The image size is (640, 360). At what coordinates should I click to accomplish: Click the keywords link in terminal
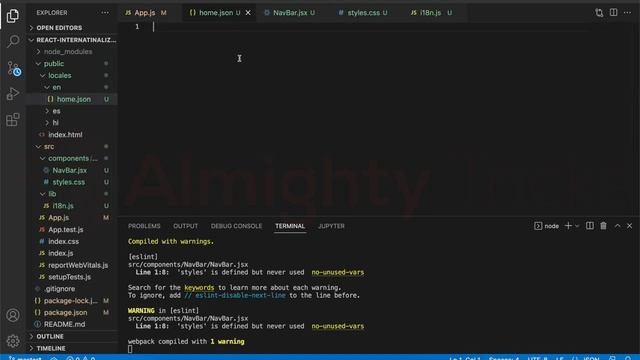pyautogui.click(x=199, y=287)
